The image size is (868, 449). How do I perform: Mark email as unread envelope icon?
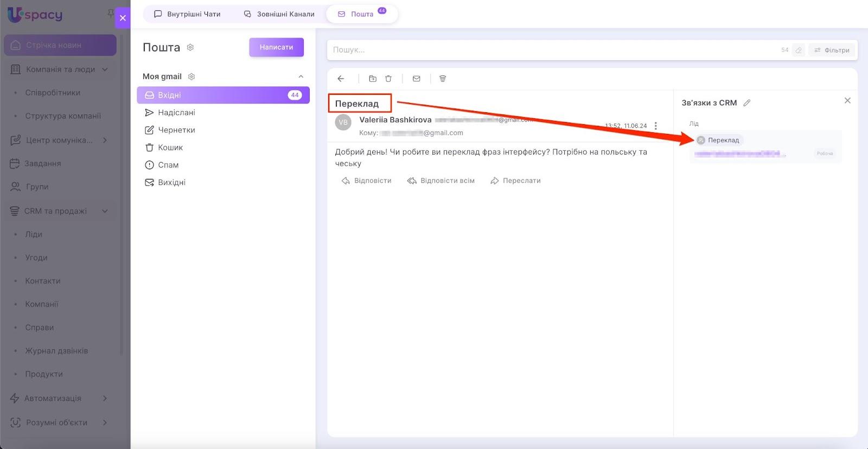pyautogui.click(x=417, y=79)
